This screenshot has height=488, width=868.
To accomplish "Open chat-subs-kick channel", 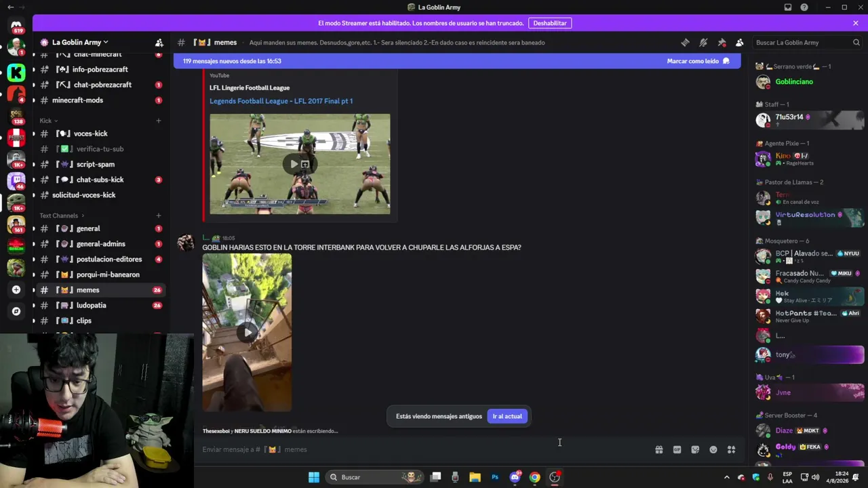I will coord(100,180).
